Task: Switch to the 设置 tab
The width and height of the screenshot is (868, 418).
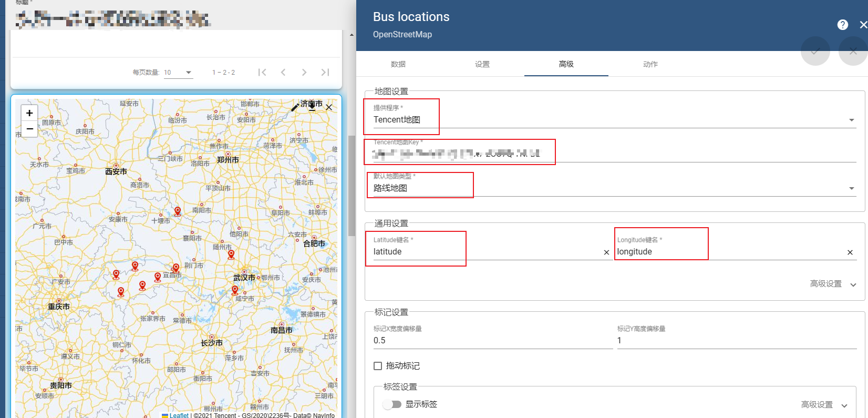Action: [x=482, y=64]
